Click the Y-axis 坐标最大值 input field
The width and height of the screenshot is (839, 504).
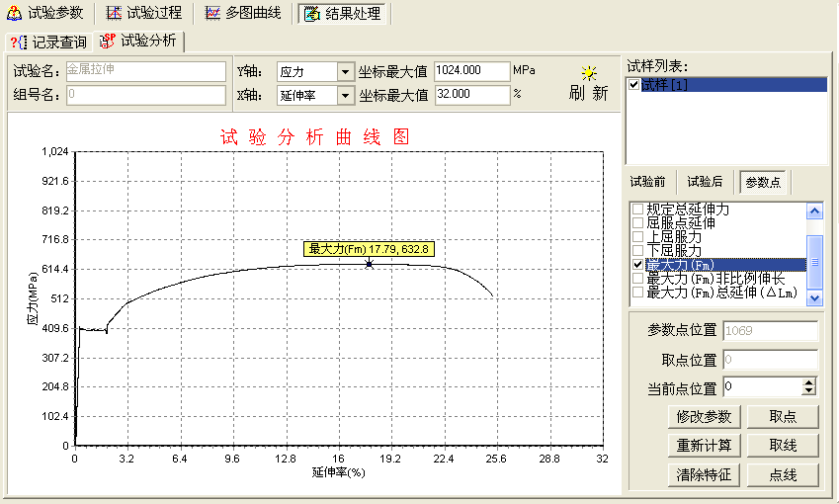pos(470,71)
